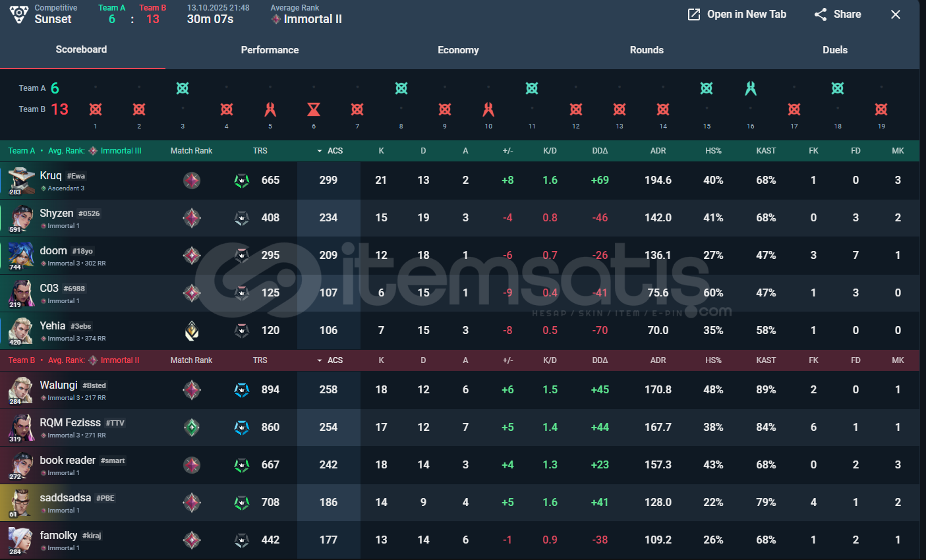Click the Share icon button
926x560 pixels.
(x=821, y=14)
